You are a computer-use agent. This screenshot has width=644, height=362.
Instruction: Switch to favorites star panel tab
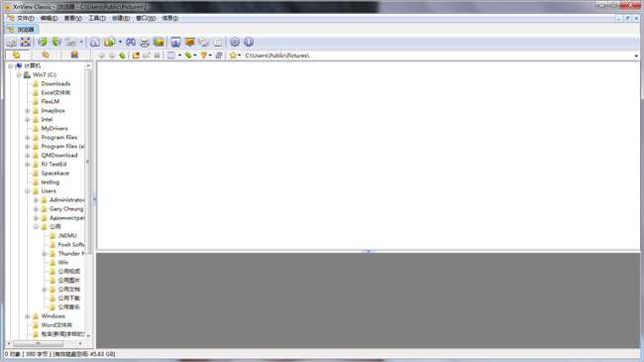click(x=46, y=55)
